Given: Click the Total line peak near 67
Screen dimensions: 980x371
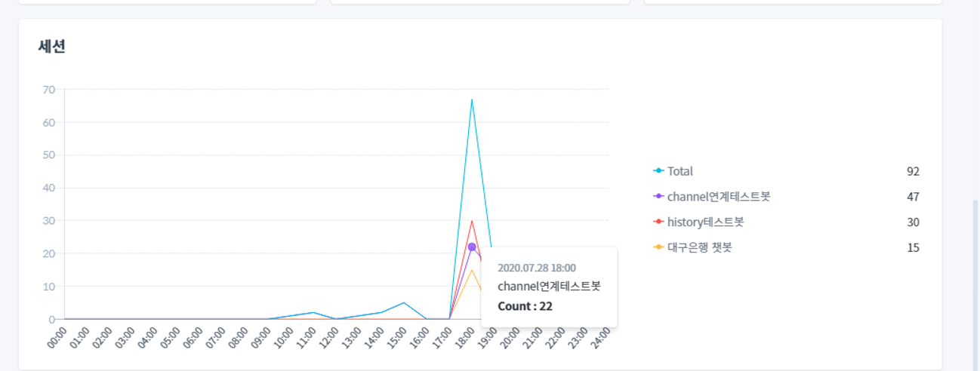Looking at the screenshot, I should (472, 100).
